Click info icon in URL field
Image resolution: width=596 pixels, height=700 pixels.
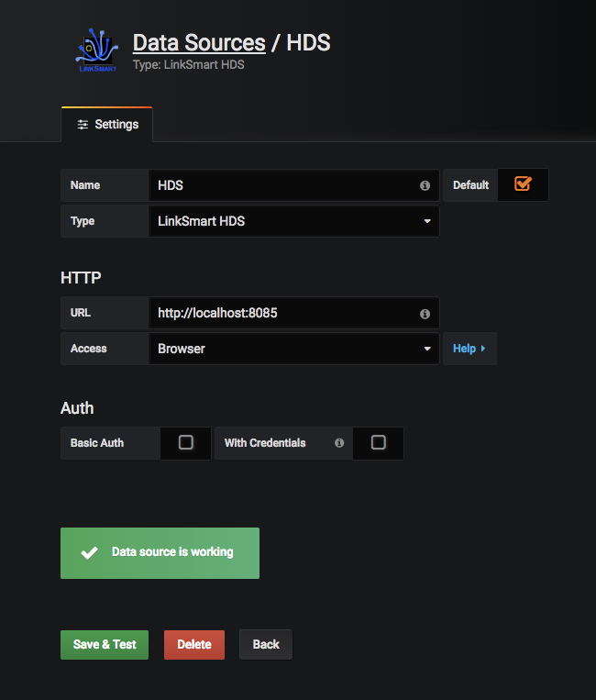pyautogui.click(x=425, y=314)
